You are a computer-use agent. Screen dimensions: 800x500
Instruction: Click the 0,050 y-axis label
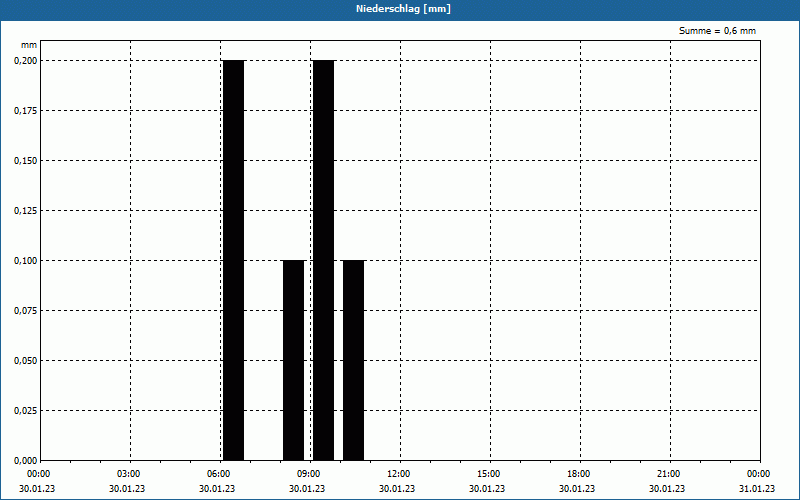[x=26, y=361]
